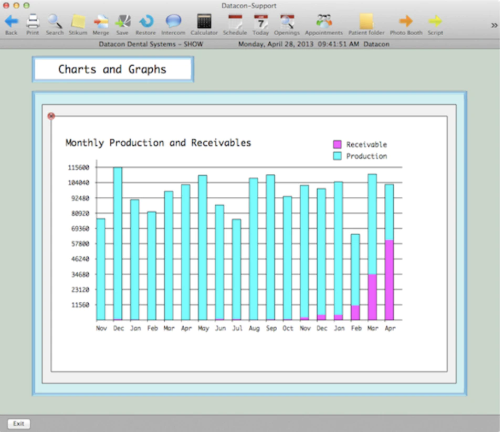Click the Datacon Dental Systems - SHOW text

pyautogui.click(x=151, y=44)
